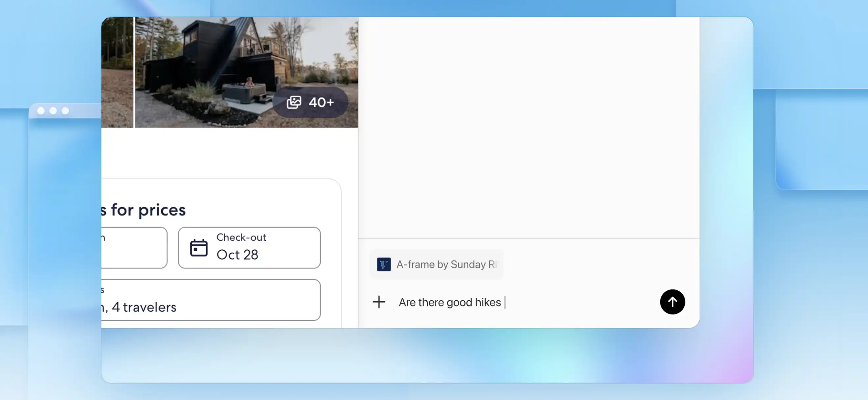Click the empty chat conversation area
The image size is (868, 400).
[x=529, y=128]
